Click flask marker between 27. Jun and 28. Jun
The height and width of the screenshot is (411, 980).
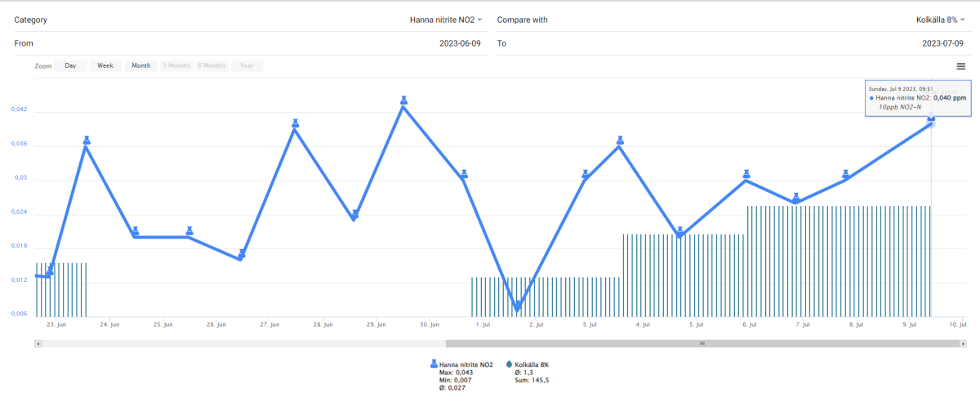point(296,123)
